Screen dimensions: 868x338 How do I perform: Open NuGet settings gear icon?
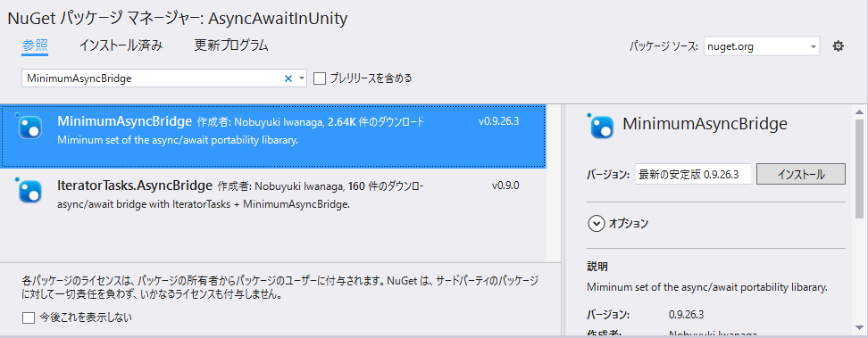[839, 46]
